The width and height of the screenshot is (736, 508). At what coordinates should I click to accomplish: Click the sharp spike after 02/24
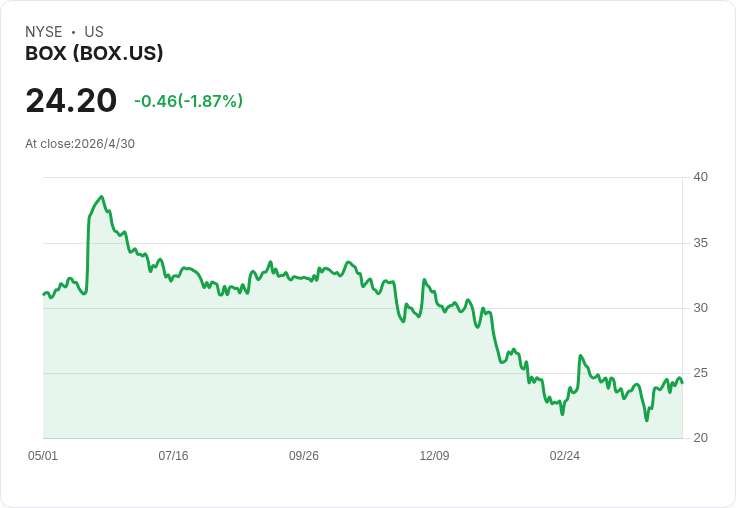pos(581,356)
